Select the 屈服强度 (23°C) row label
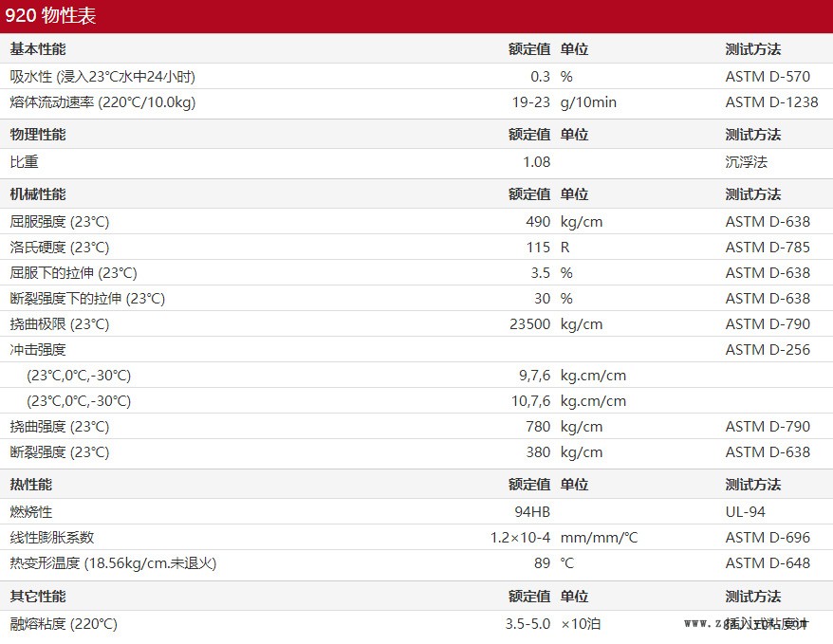Screen dimensions: 833x644 coord(59,222)
